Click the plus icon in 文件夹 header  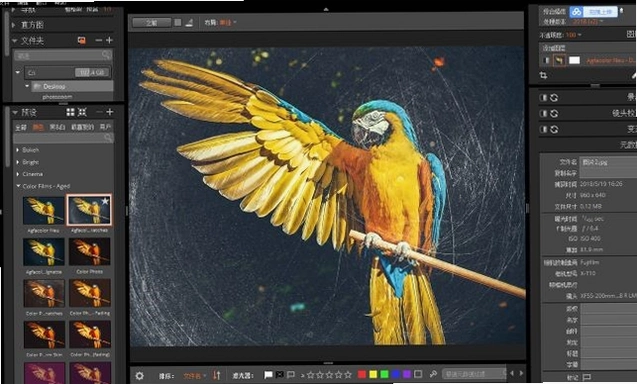pos(109,40)
